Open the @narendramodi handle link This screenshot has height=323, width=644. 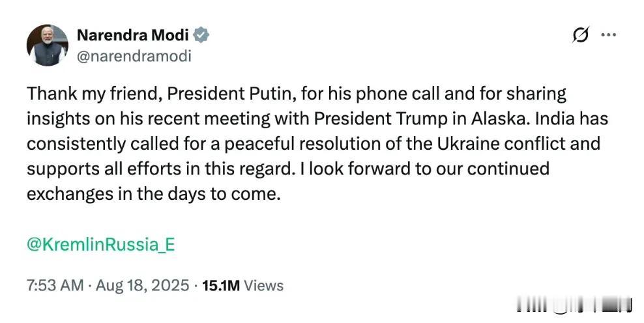134,56
